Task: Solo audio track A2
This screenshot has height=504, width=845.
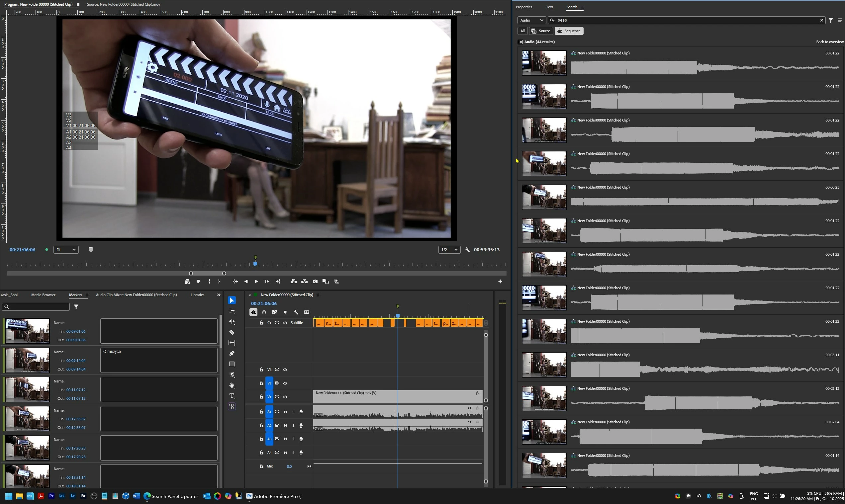Action: tap(293, 425)
